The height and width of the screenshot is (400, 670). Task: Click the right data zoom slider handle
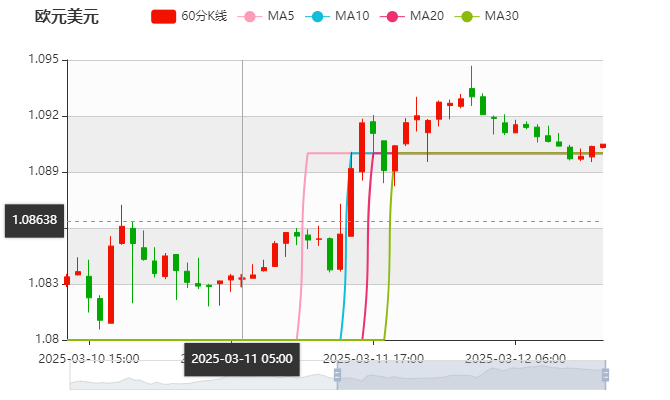click(605, 375)
